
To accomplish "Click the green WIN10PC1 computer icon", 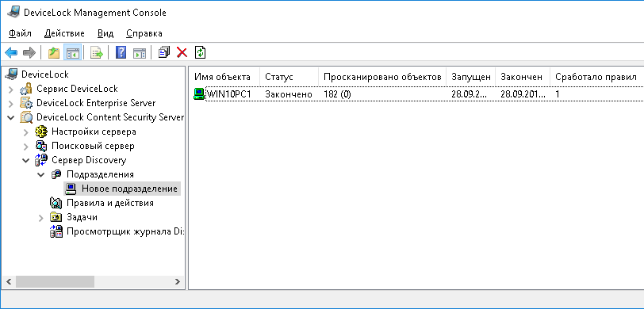I will pos(199,94).
